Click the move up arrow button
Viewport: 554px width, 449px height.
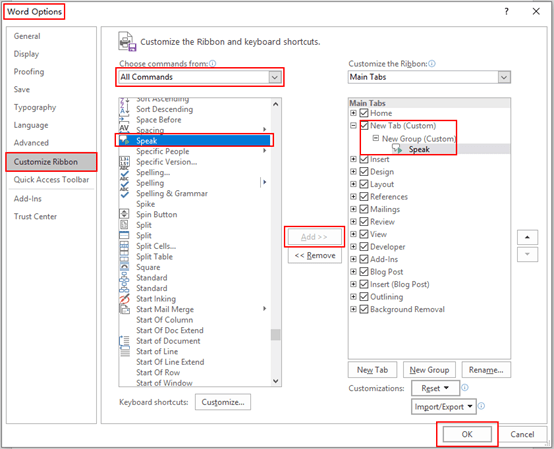pos(528,237)
